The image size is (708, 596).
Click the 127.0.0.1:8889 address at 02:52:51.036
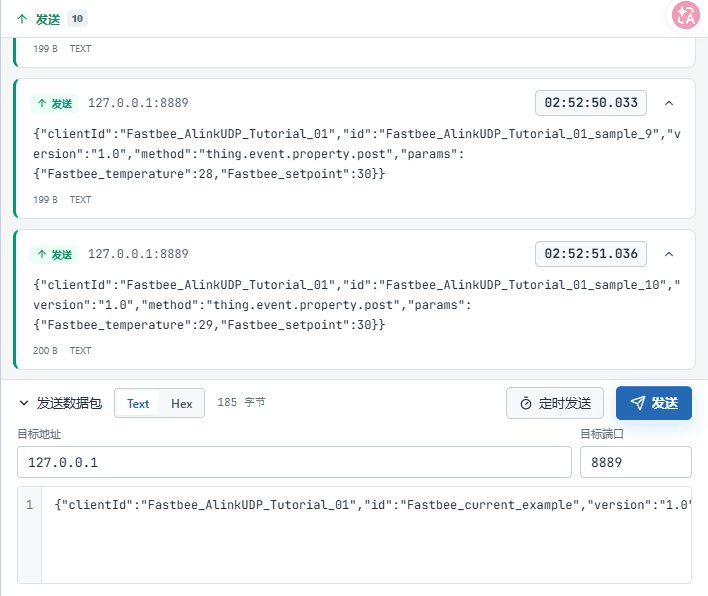[x=138, y=254]
